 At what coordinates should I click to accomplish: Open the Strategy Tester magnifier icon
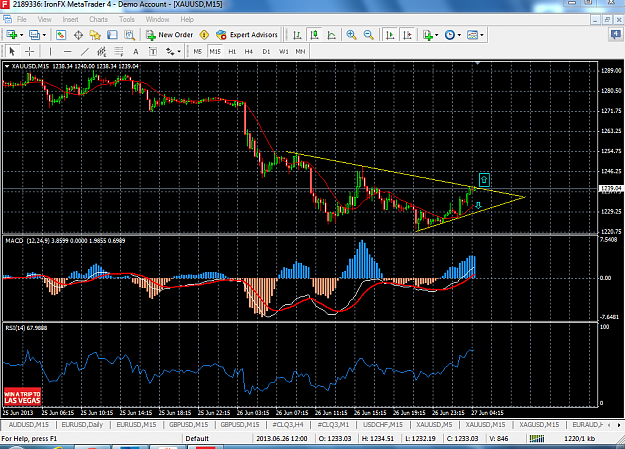pyautogui.click(x=130, y=35)
